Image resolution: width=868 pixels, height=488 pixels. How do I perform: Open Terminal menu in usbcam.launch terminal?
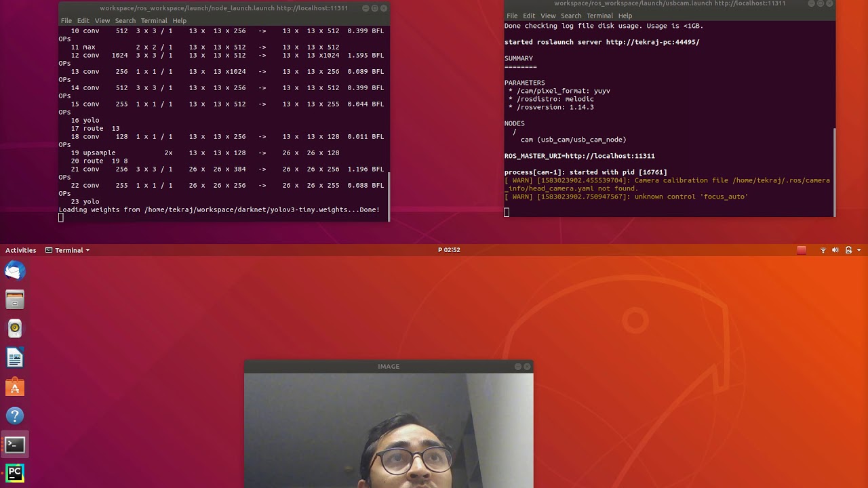(x=600, y=16)
